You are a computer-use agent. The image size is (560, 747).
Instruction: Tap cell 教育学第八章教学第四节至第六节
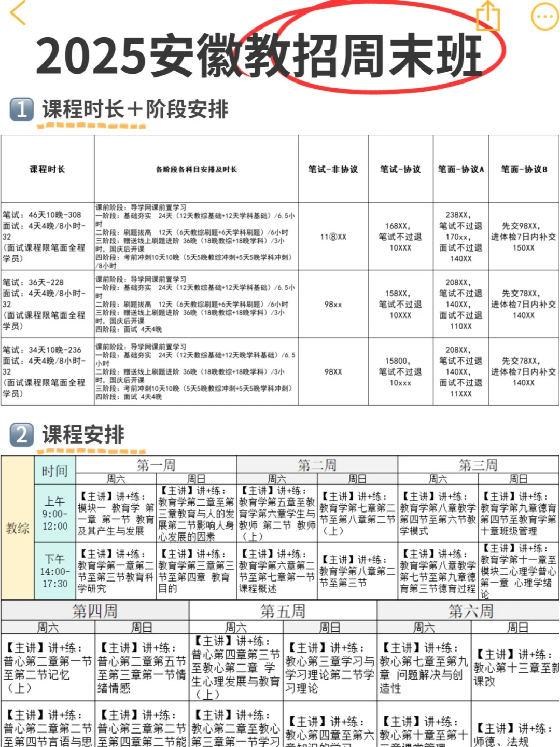(438, 514)
